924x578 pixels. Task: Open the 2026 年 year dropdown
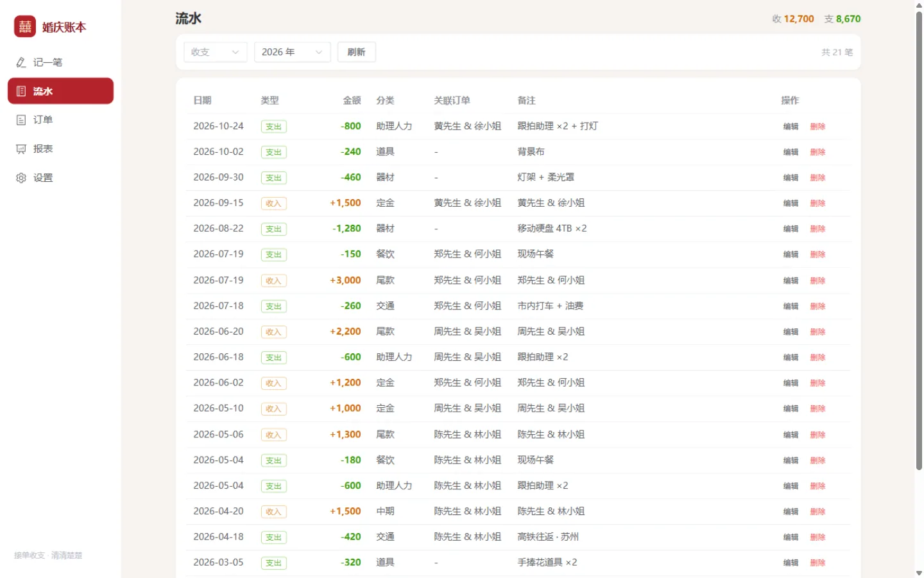[293, 52]
